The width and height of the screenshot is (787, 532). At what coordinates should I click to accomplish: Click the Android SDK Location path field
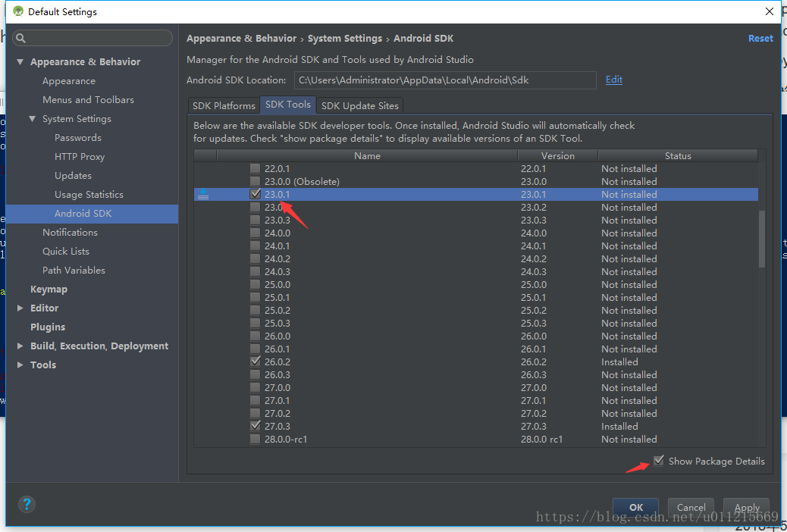coord(445,80)
